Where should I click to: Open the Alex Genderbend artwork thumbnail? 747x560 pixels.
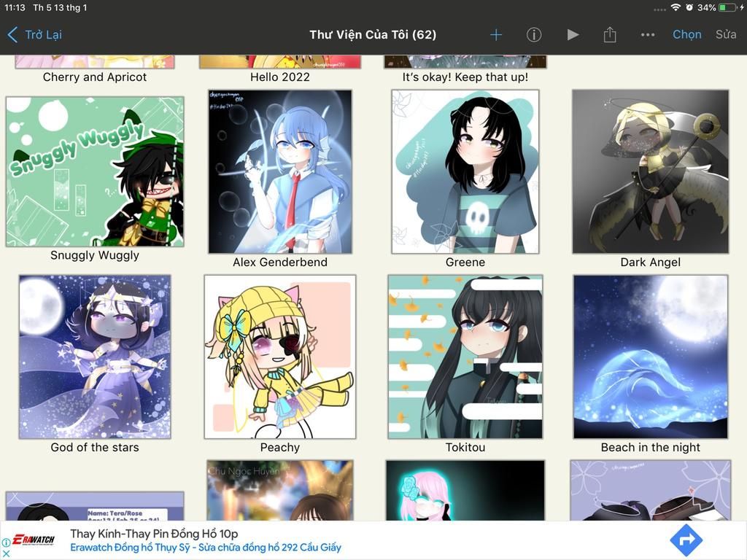click(280, 171)
